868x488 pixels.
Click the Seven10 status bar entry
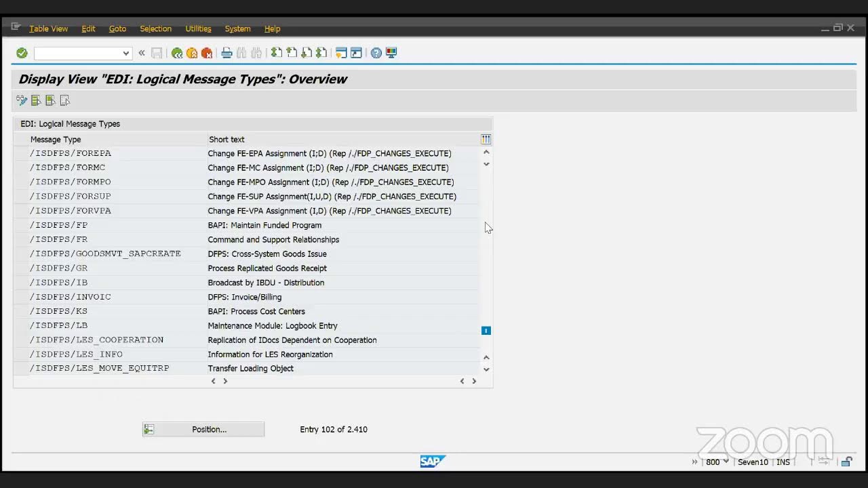[x=753, y=462]
